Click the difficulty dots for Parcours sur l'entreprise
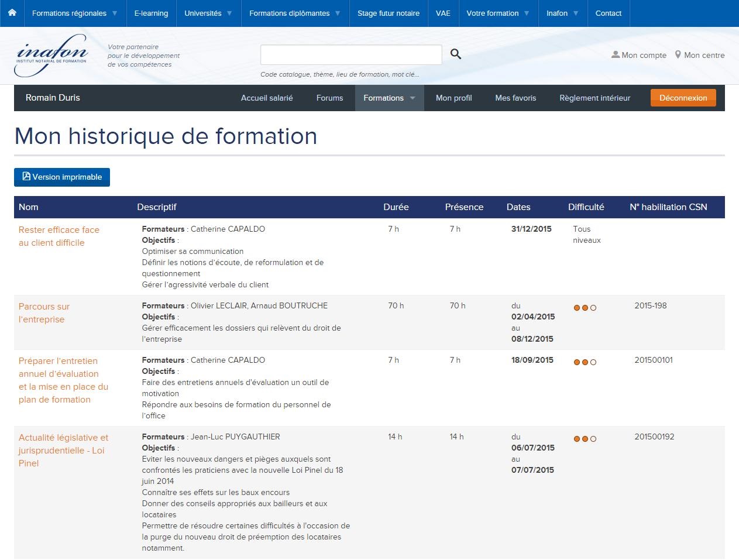The width and height of the screenshot is (739, 560). 585,307
